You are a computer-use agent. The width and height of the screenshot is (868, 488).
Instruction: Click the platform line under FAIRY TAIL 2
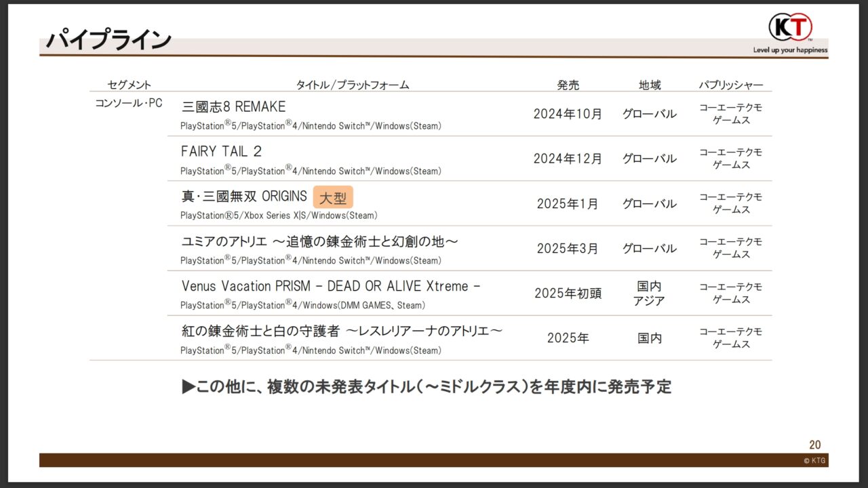[311, 171]
